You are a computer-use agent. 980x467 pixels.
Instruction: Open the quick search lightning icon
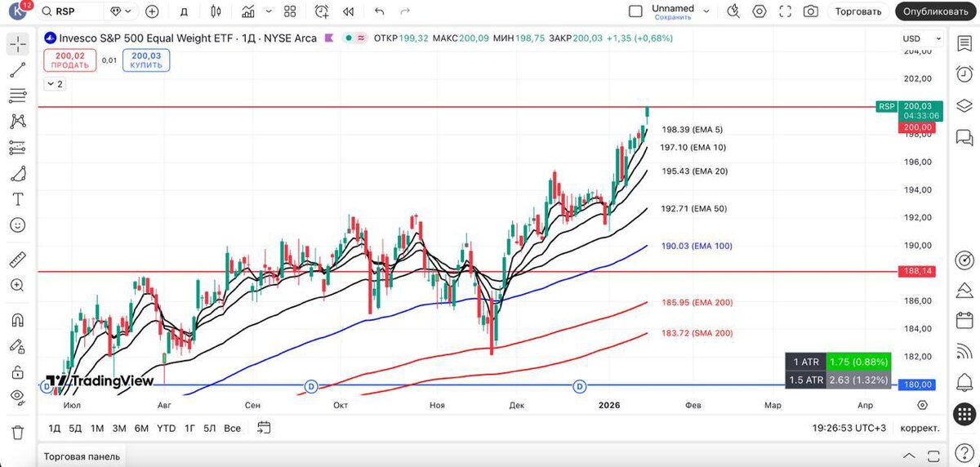coord(733,11)
